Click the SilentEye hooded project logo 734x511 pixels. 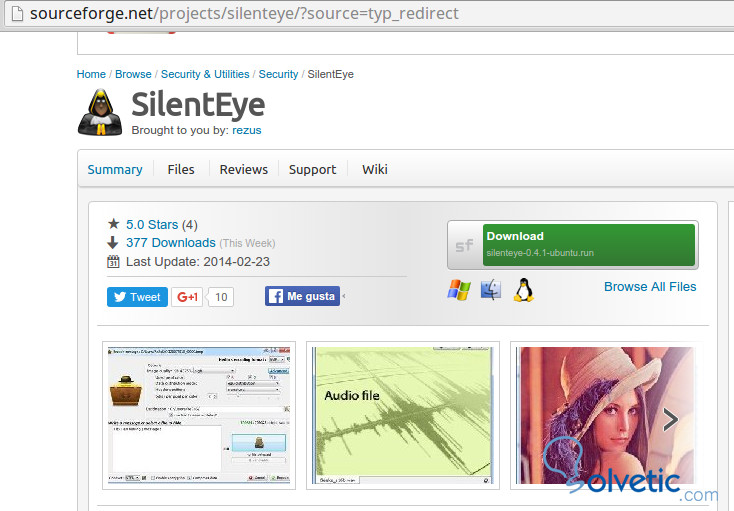pos(100,112)
